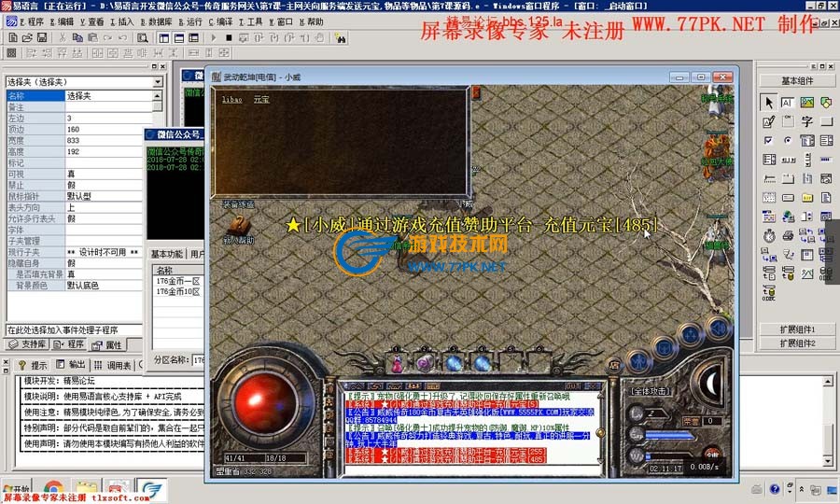Open the R.运行 menu

point(190,22)
